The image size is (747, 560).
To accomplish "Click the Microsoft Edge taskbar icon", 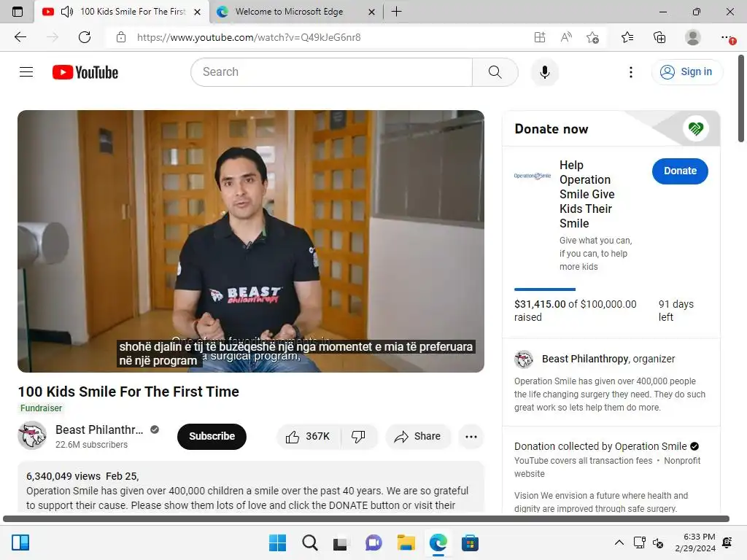I will pos(438,542).
